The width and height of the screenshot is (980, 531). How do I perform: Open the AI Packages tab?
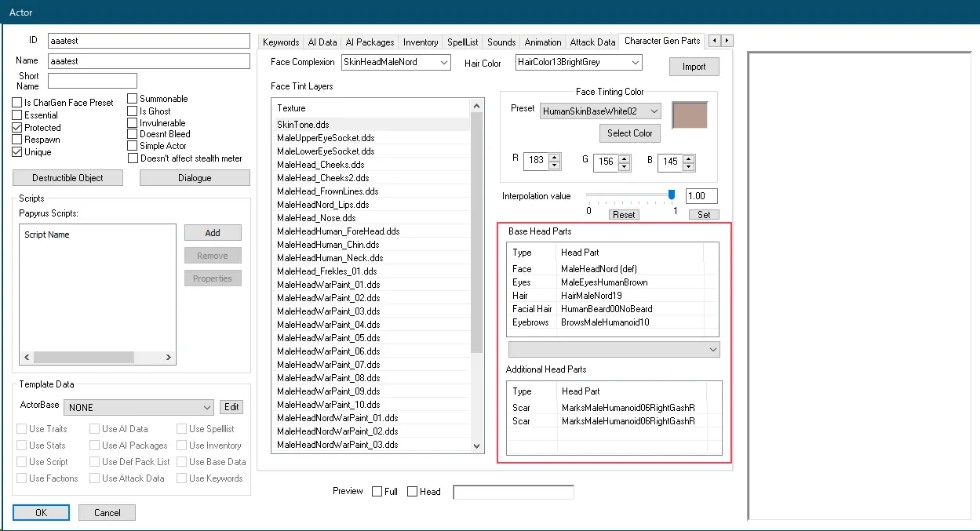(370, 42)
